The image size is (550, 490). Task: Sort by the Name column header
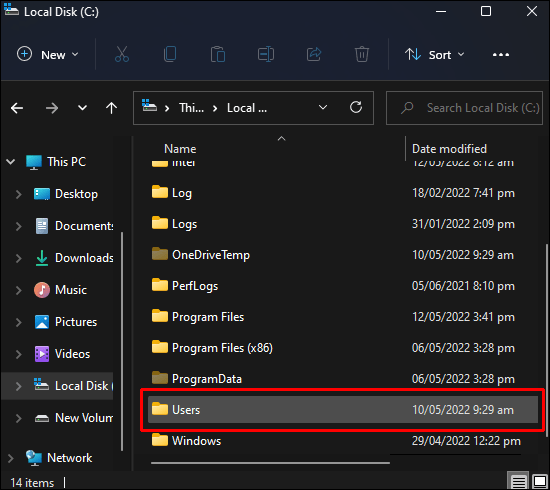(180, 149)
